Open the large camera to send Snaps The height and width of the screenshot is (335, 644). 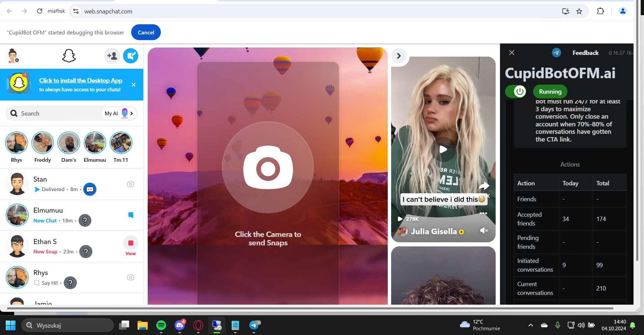(268, 167)
